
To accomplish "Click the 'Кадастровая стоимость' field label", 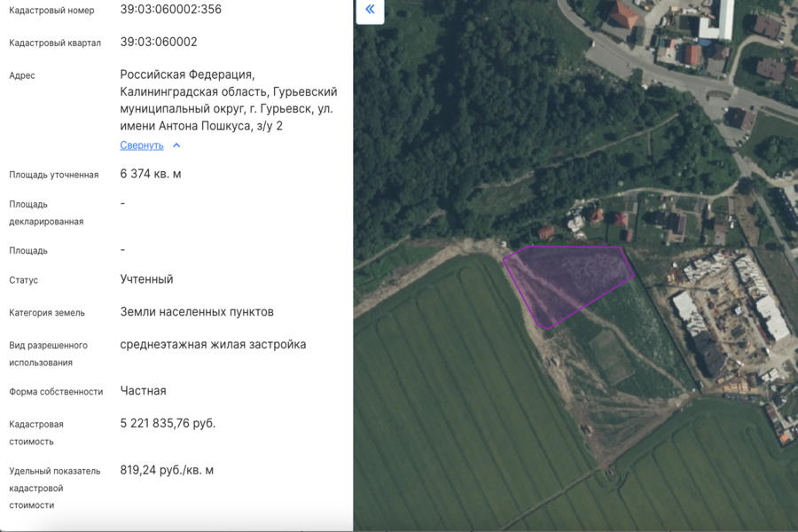I will 36,433.
